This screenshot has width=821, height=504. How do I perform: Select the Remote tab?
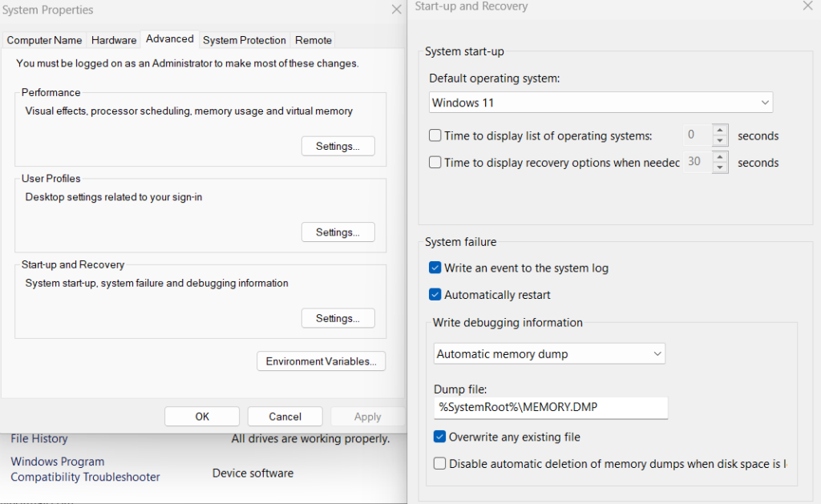click(x=313, y=39)
